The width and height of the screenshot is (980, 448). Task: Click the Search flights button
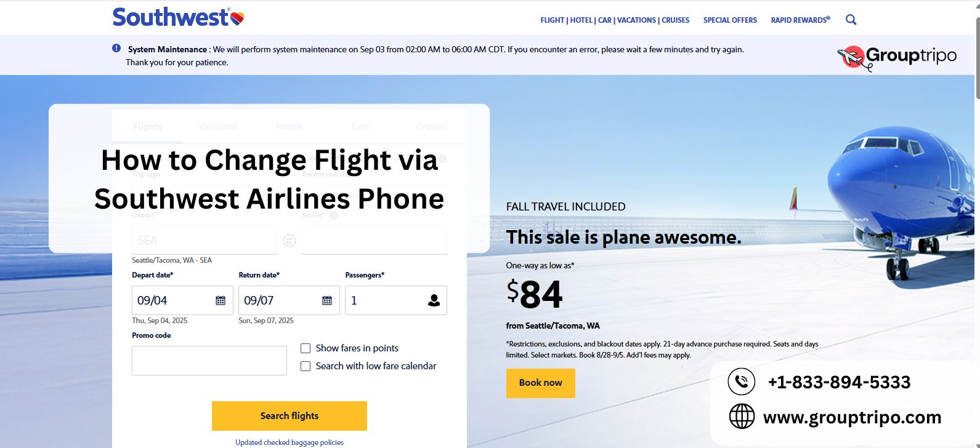click(x=289, y=415)
